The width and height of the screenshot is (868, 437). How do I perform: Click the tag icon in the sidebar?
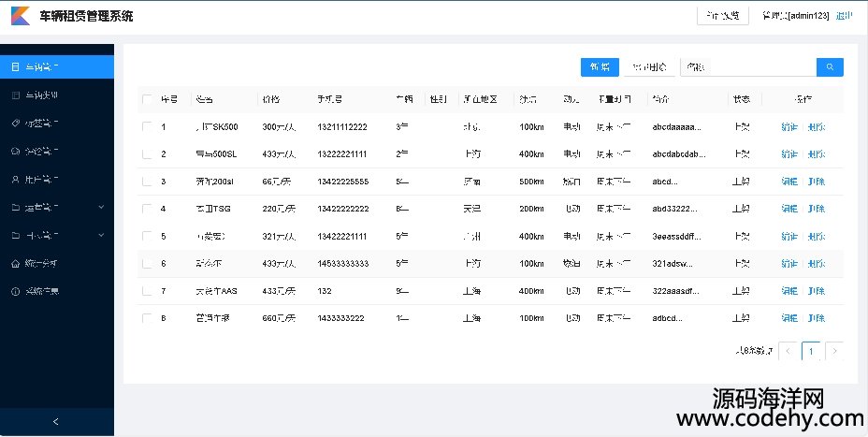[15, 123]
